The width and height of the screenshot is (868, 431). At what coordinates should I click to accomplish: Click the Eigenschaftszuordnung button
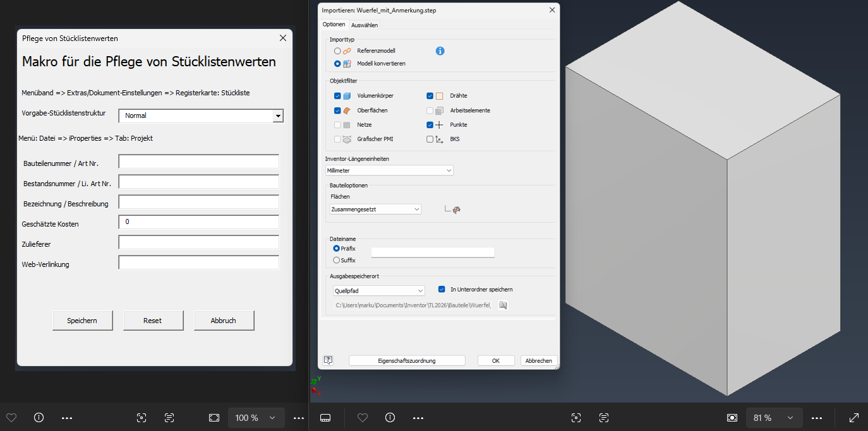click(x=407, y=361)
